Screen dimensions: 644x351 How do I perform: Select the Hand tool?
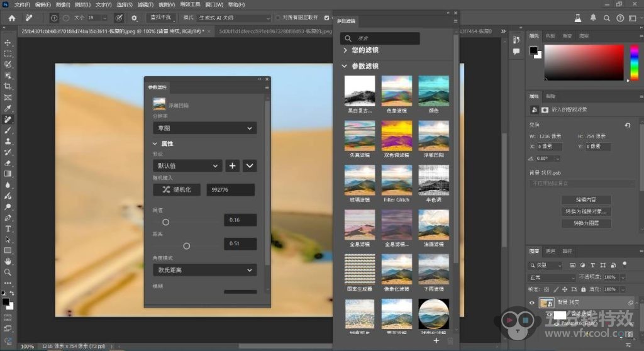8,262
